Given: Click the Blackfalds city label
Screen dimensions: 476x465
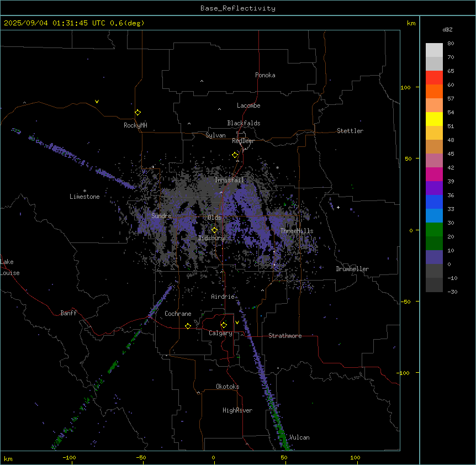Looking at the screenshot, I should (244, 123).
